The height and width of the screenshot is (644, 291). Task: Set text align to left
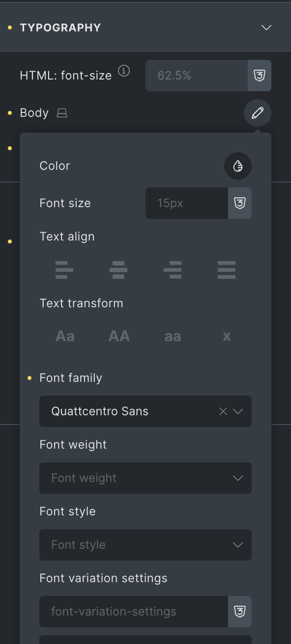click(x=64, y=270)
